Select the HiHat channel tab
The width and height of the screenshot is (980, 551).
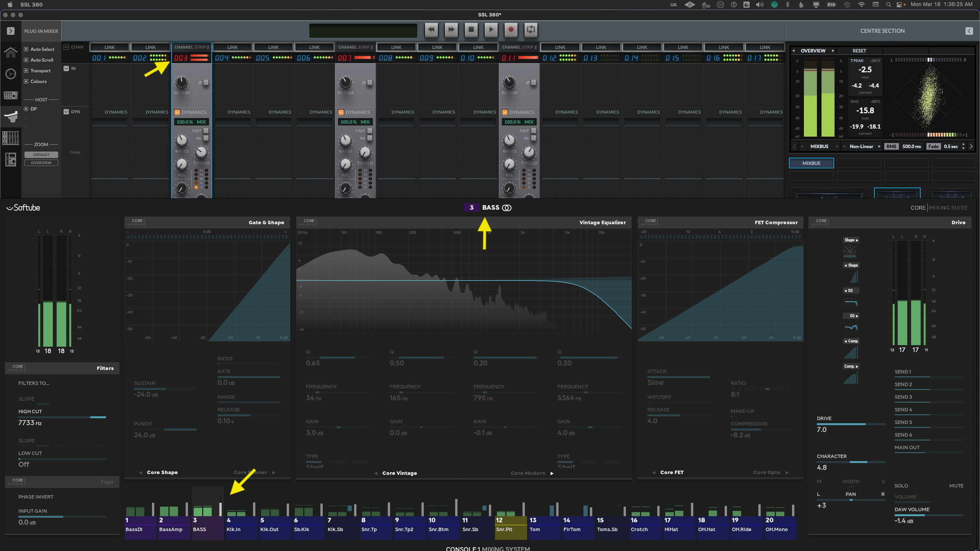tap(679, 528)
